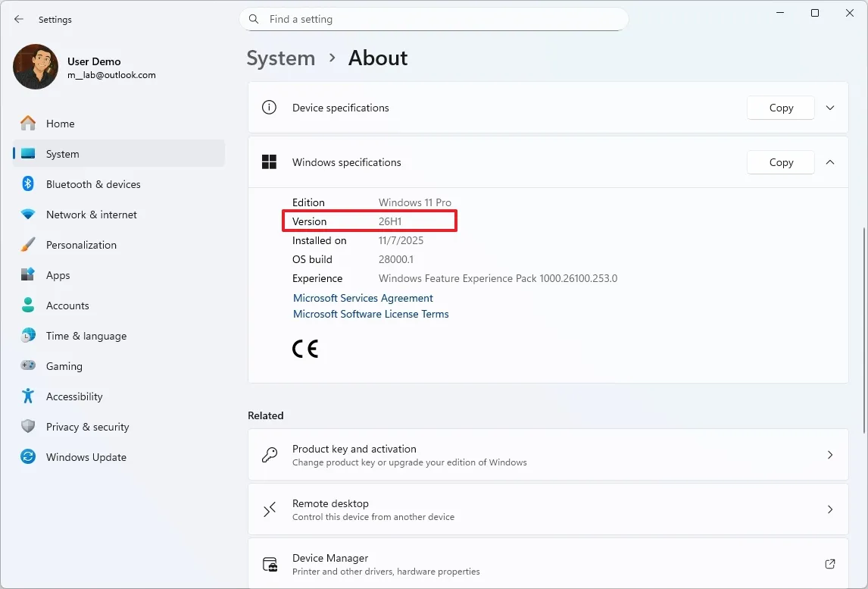Screen dimensions: 868x589
Task: Select Home in the navigation sidebar
Action: (x=61, y=123)
